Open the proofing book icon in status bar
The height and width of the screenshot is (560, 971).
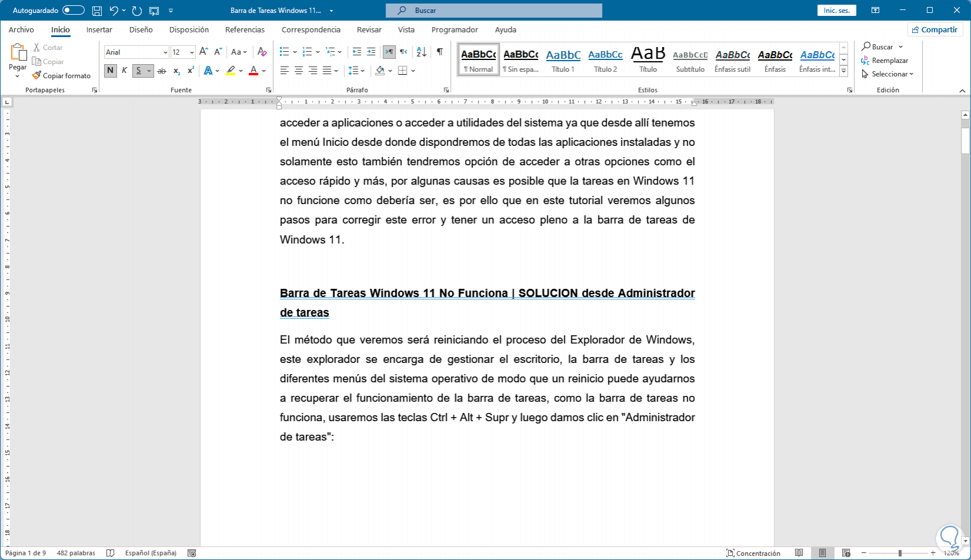tap(110, 553)
